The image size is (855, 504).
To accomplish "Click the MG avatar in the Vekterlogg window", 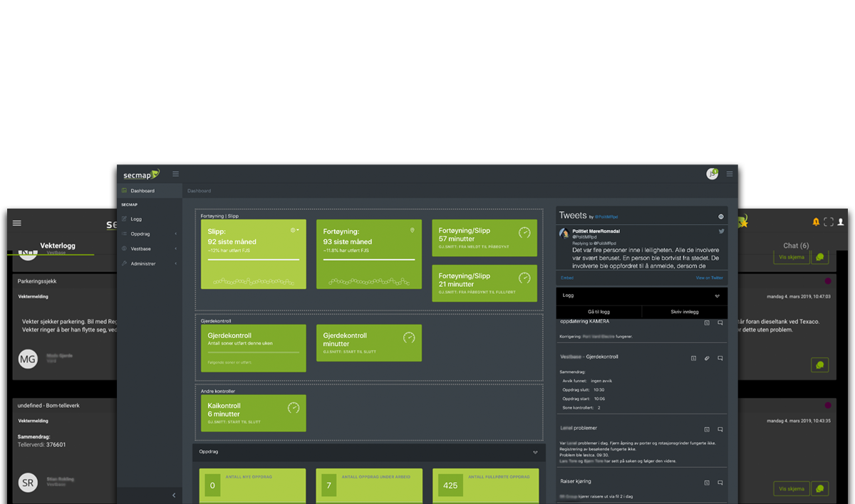I will 27,359.
